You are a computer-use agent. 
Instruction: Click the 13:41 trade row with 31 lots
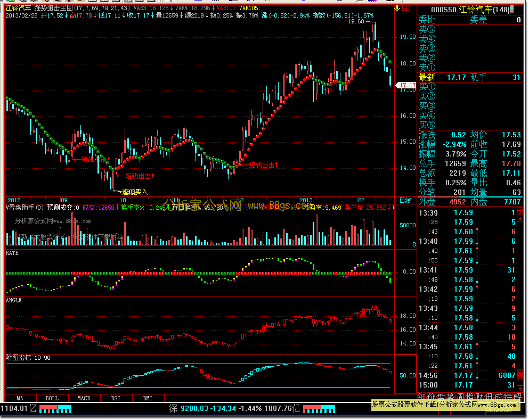[467, 270]
